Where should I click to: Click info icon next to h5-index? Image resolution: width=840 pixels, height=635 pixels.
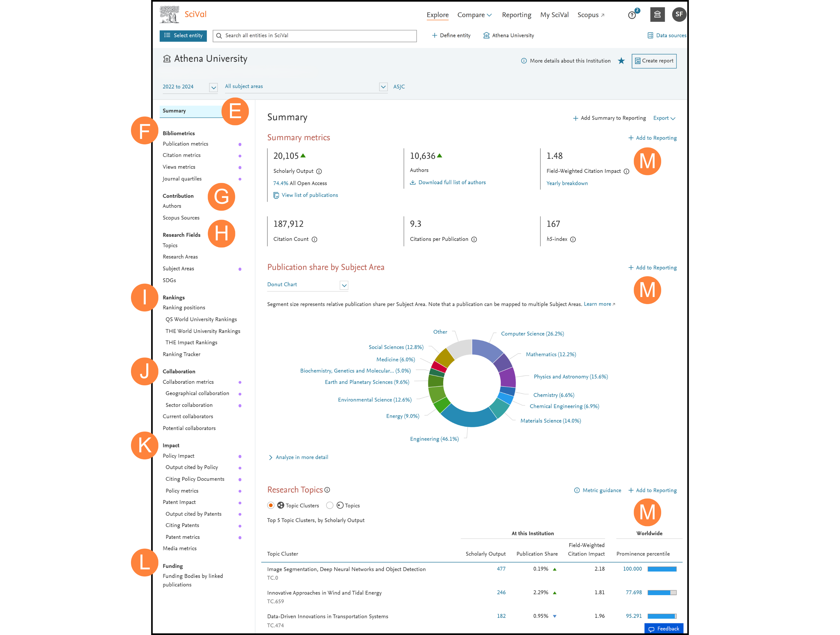[x=573, y=239]
